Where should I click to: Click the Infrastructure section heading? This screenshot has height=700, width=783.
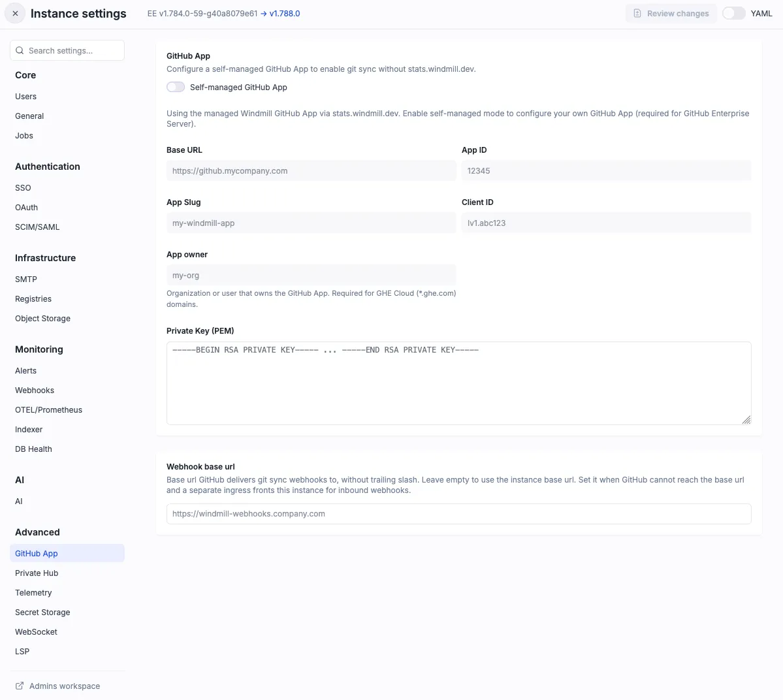click(x=46, y=258)
